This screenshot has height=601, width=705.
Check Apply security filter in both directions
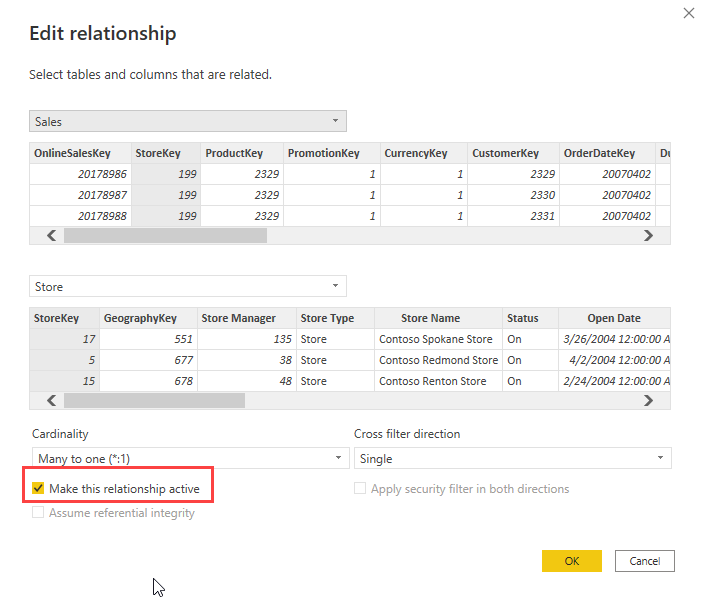click(360, 488)
